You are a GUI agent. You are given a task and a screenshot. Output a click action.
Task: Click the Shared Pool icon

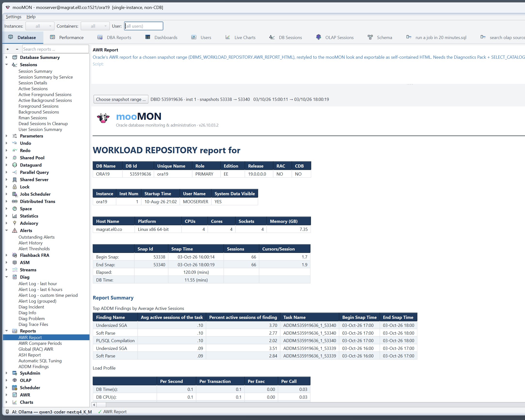click(x=15, y=158)
